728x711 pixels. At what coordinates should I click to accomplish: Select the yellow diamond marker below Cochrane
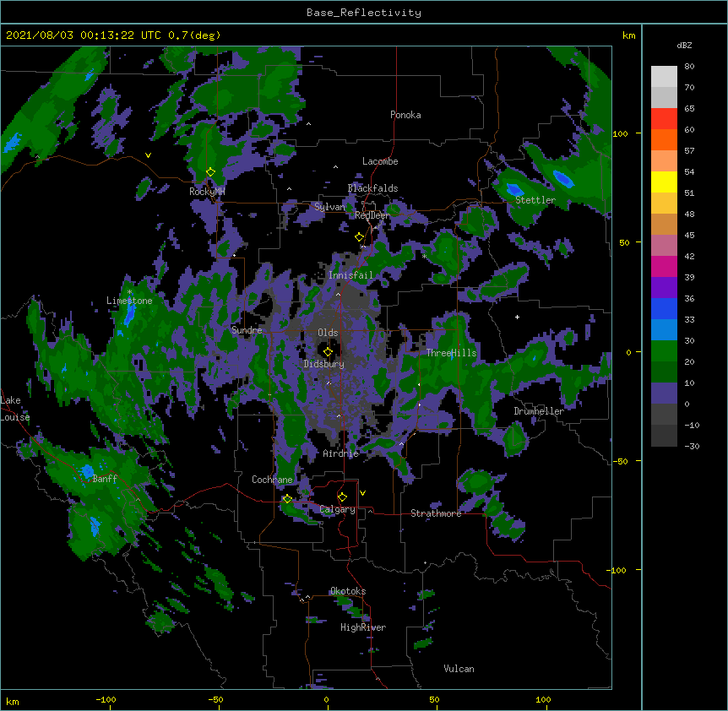pyautogui.click(x=287, y=499)
